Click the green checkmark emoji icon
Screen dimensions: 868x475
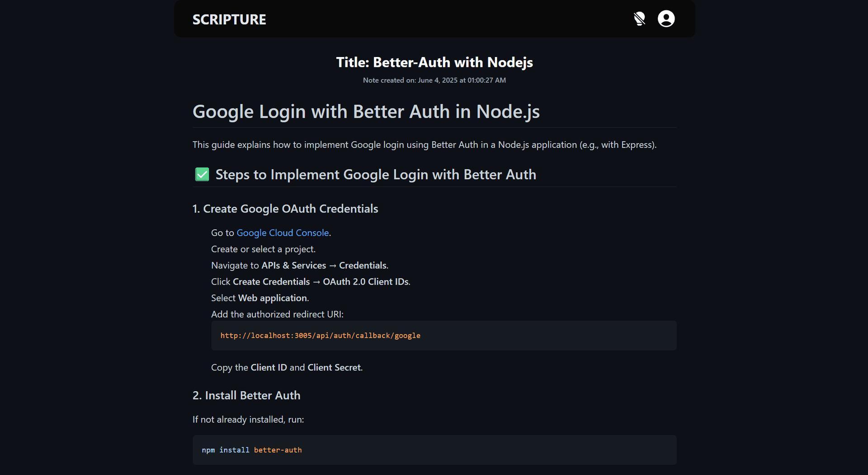click(x=202, y=174)
